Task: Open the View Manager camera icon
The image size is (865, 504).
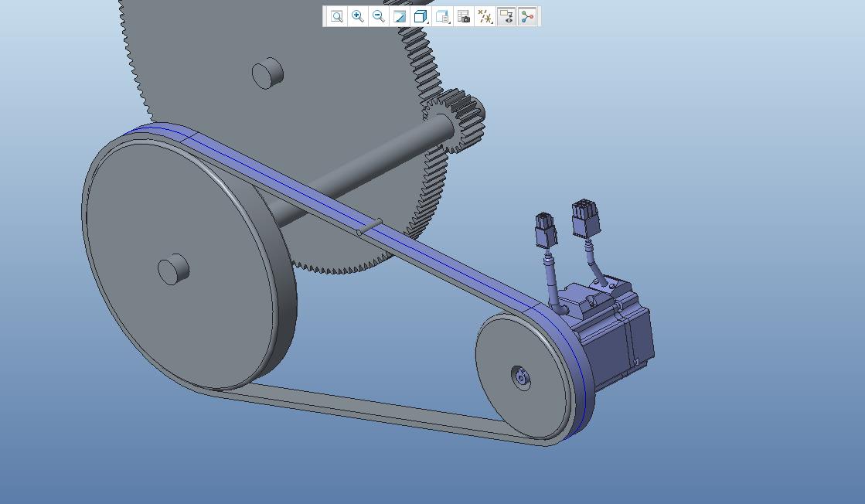Action: pos(464,16)
